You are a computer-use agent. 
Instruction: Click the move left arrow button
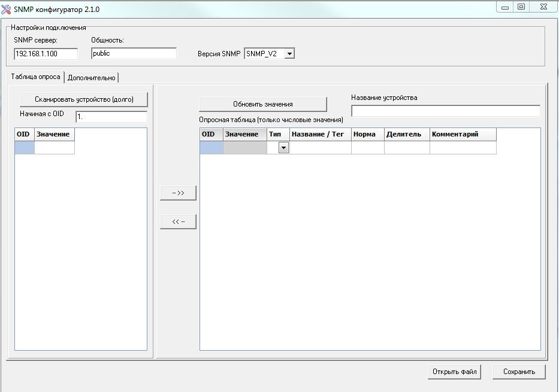(178, 221)
